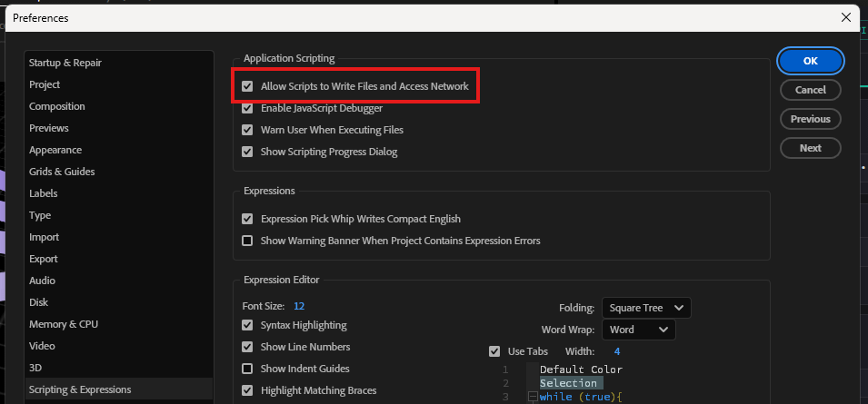868x404 pixels.
Task: Click the tab Width value 4
Action: tap(616, 351)
